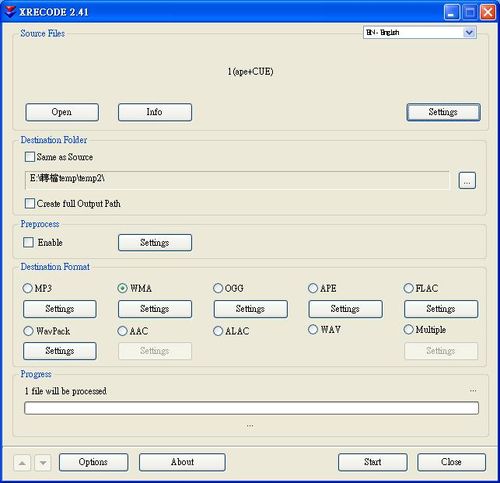
Task: Click the XRECODE app icon in title bar
Action: point(9,12)
